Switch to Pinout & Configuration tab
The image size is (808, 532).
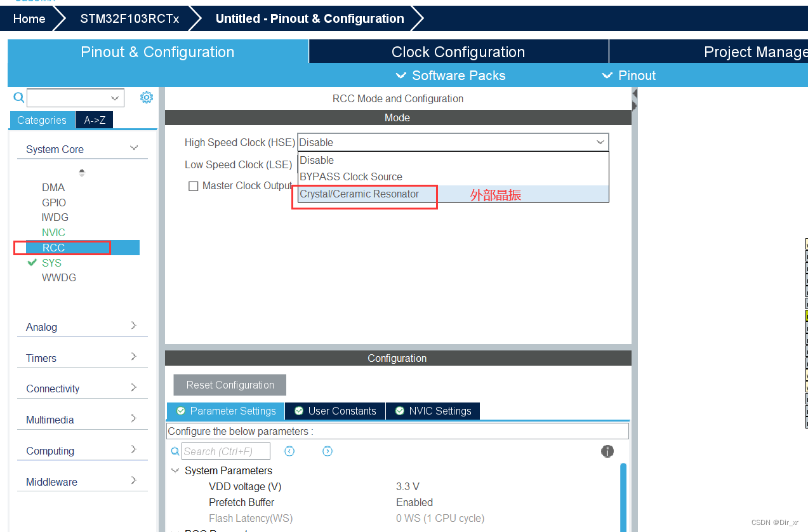click(157, 52)
